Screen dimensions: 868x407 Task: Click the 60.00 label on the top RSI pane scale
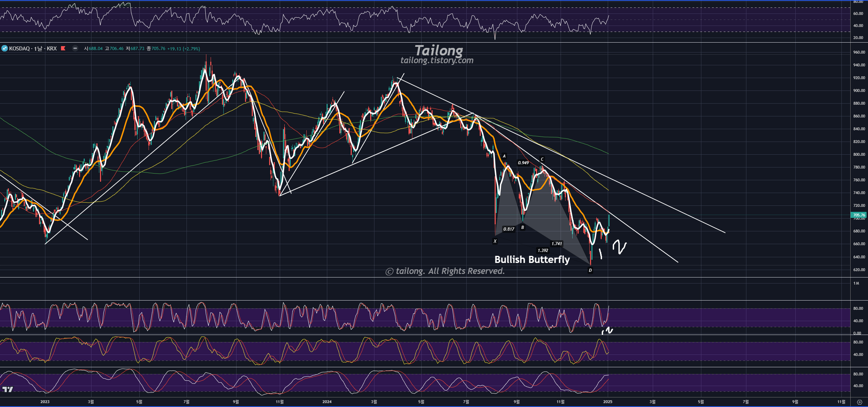click(x=858, y=13)
